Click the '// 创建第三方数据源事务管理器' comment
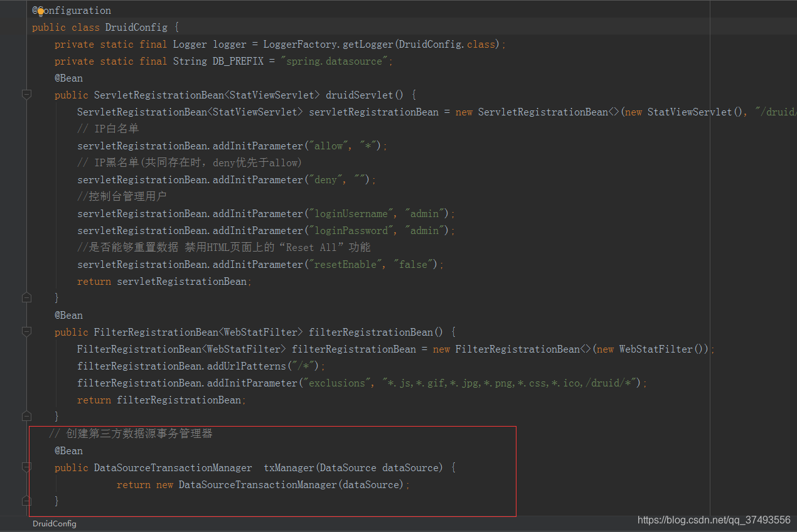797x532 pixels. [x=131, y=434]
